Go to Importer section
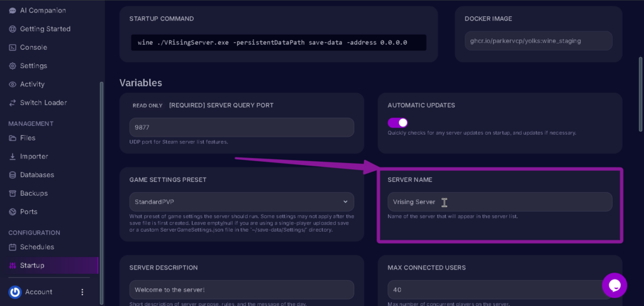The image size is (644, 306). (34, 156)
